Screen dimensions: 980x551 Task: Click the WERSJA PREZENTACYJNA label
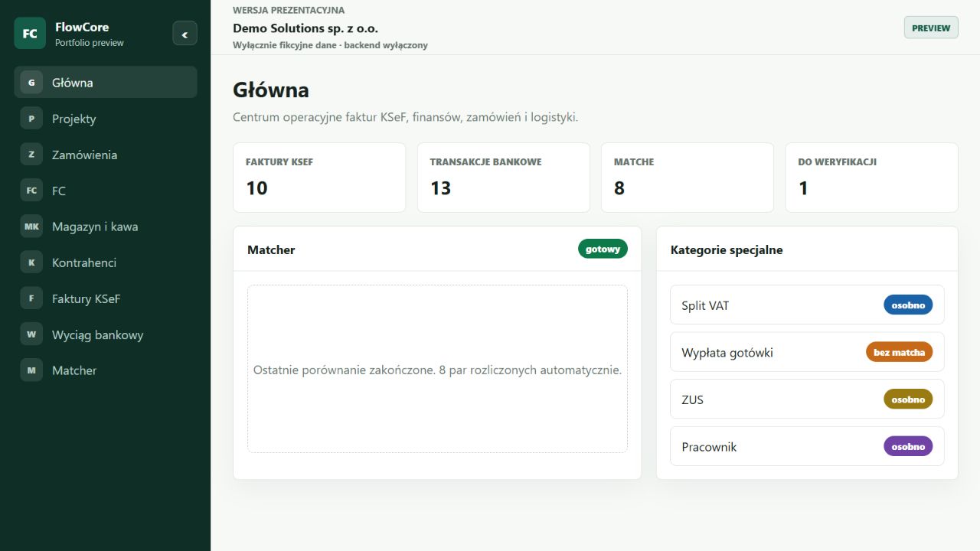pyautogui.click(x=289, y=11)
